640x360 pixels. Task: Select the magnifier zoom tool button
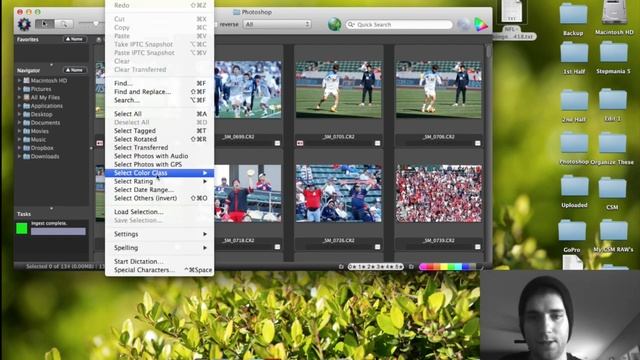click(64, 24)
